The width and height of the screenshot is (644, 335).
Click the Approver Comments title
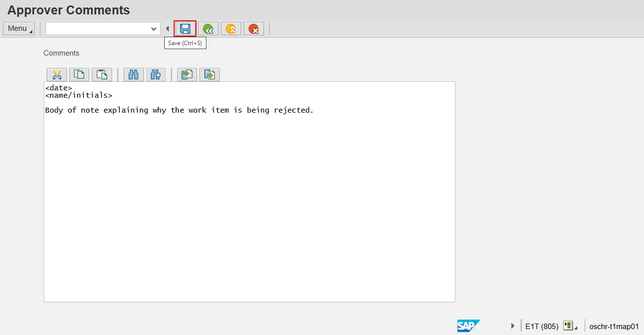click(x=68, y=10)
